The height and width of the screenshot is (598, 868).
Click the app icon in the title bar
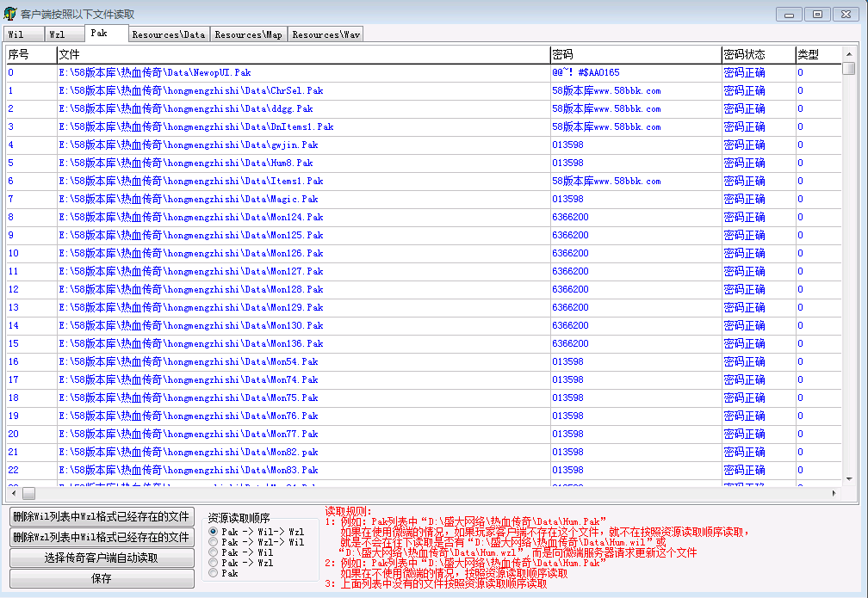10,14
